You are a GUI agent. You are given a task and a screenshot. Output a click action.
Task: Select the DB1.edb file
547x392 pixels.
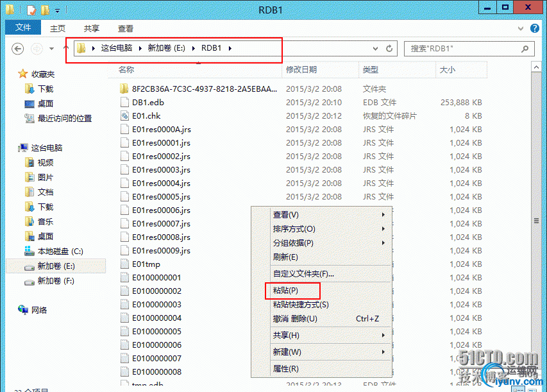point(148,102)
